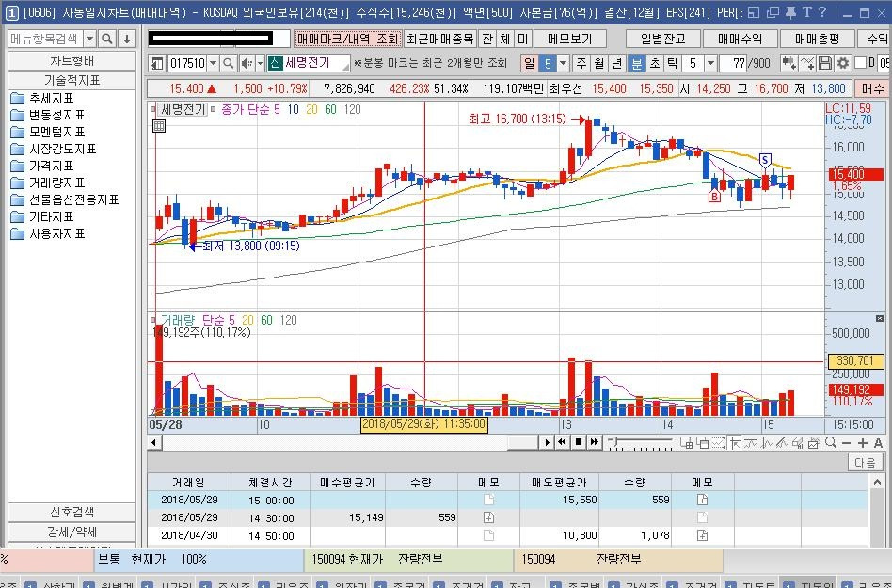This screenshot has width=892, height=588.
Task: Select the 월 monthly period toggle
Action: pos(599,62)
